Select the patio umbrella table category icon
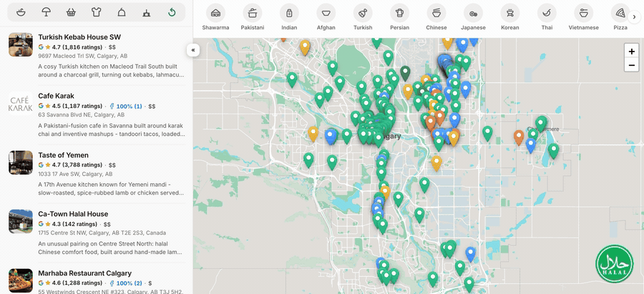 click(x=46, y=12)
